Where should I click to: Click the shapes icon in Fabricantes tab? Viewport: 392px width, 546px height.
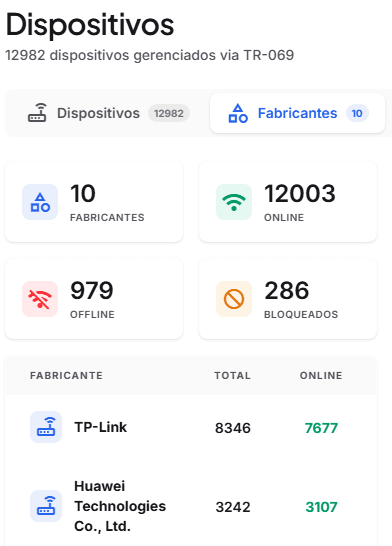238,113
